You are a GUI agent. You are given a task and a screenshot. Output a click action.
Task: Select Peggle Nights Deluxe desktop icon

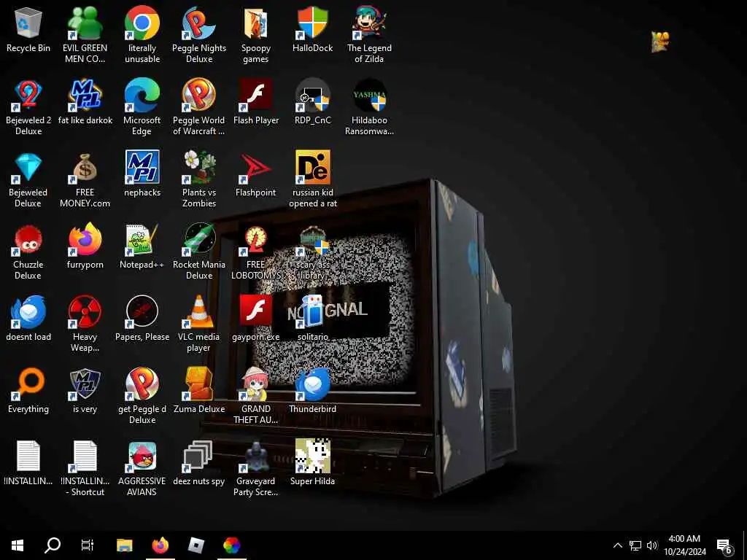(198, 23)
